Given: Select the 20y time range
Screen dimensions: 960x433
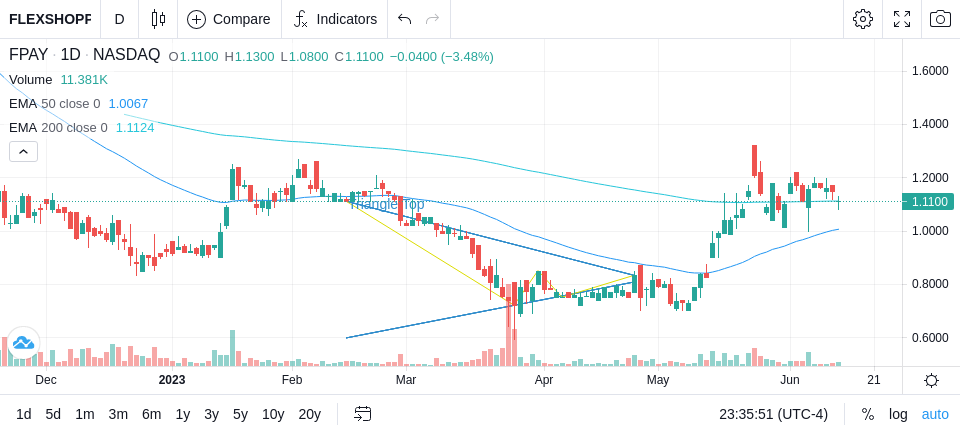Looking at the screenshot, I should pyautogui.click(x=310, y=415).
